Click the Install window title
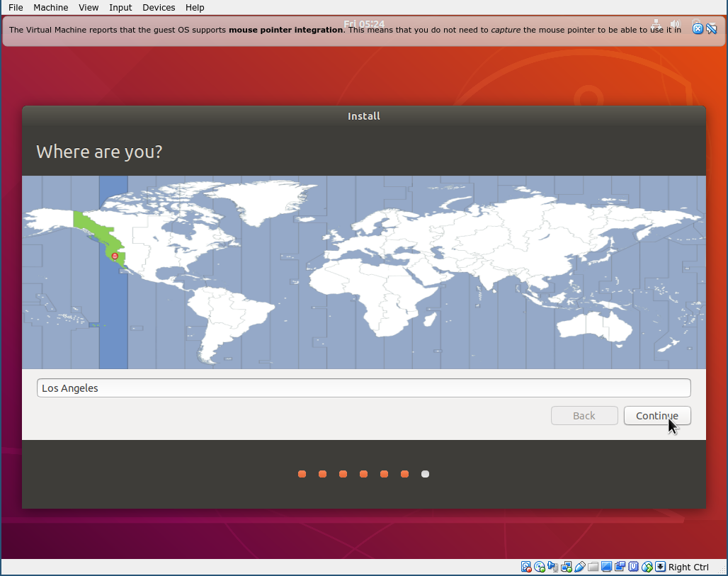 363,116
